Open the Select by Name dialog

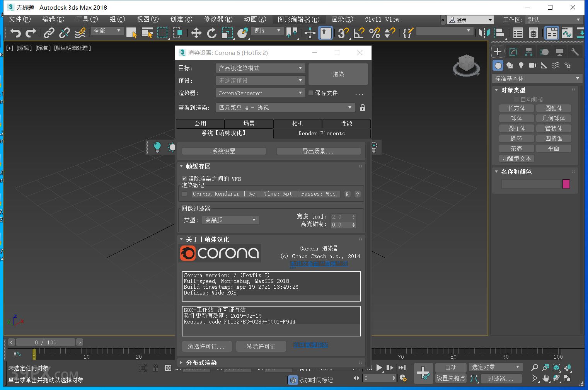(x=147, y=33)
